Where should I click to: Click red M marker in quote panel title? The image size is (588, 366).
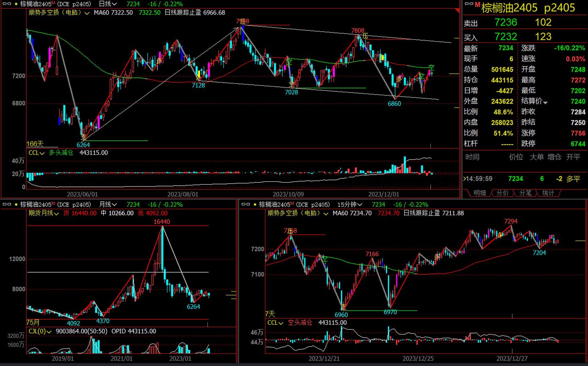point(477,5)
